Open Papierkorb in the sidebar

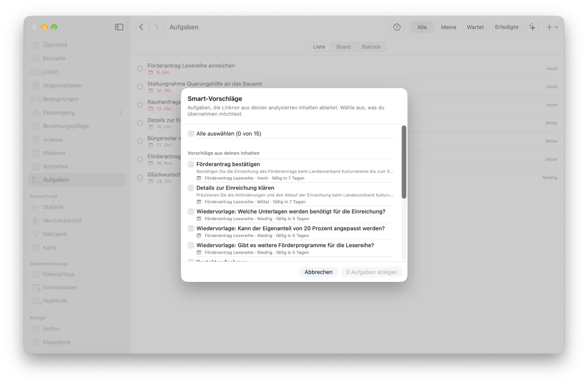point(77,342)
